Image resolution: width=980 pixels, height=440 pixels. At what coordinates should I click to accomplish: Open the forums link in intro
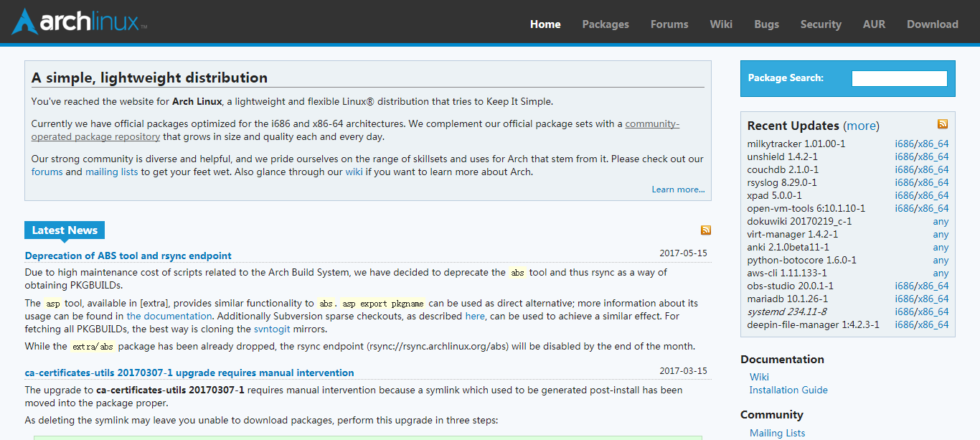(x=47, y=172)
